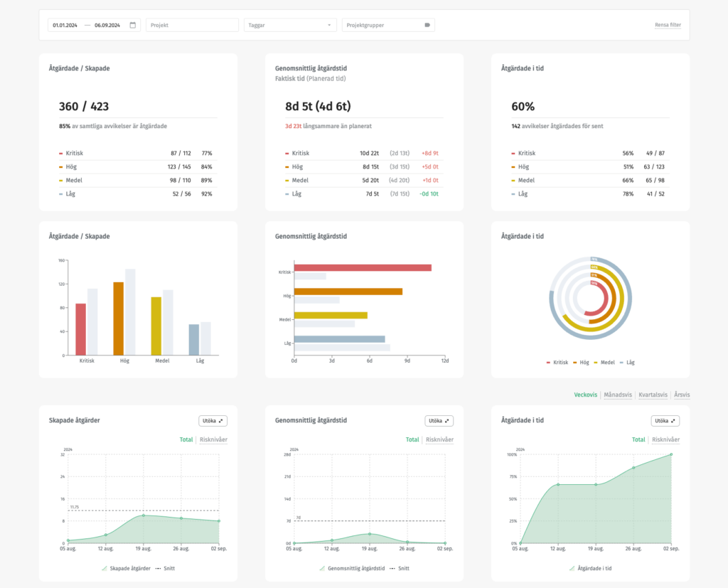
Task: Click the area-chart legend icon for Genomsnittlig åtgärdstid
Action: (x=323, y=568)
